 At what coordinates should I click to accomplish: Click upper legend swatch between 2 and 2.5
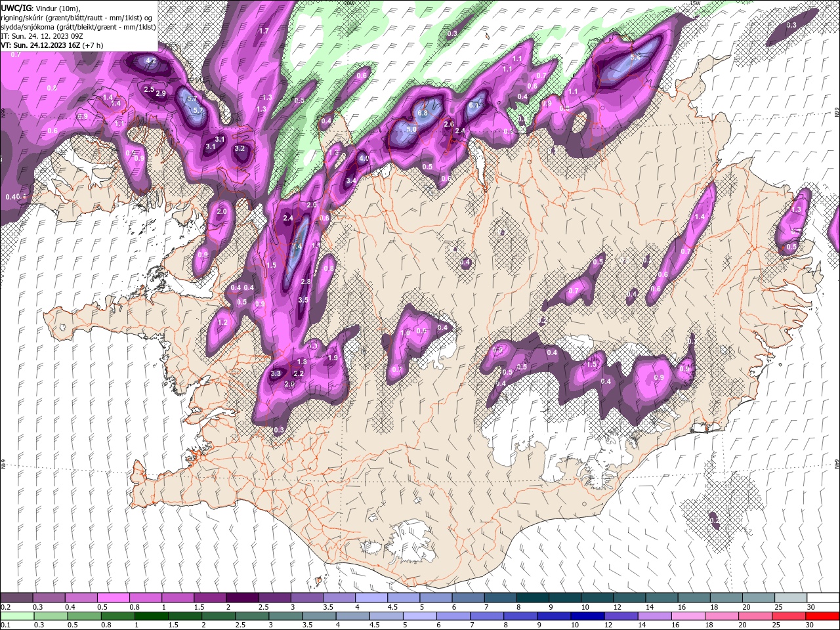242,598
